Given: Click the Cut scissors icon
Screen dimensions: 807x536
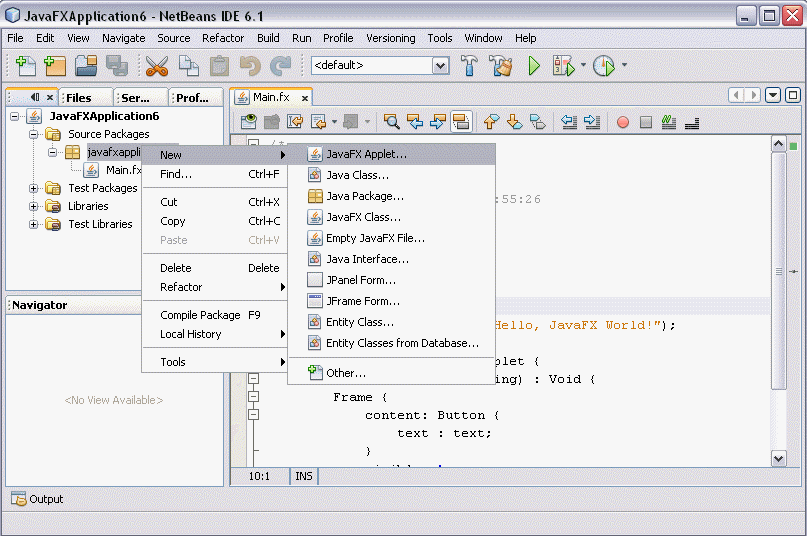Looking at the screenshot, I should pyautogui.click(x=157, y=65).
